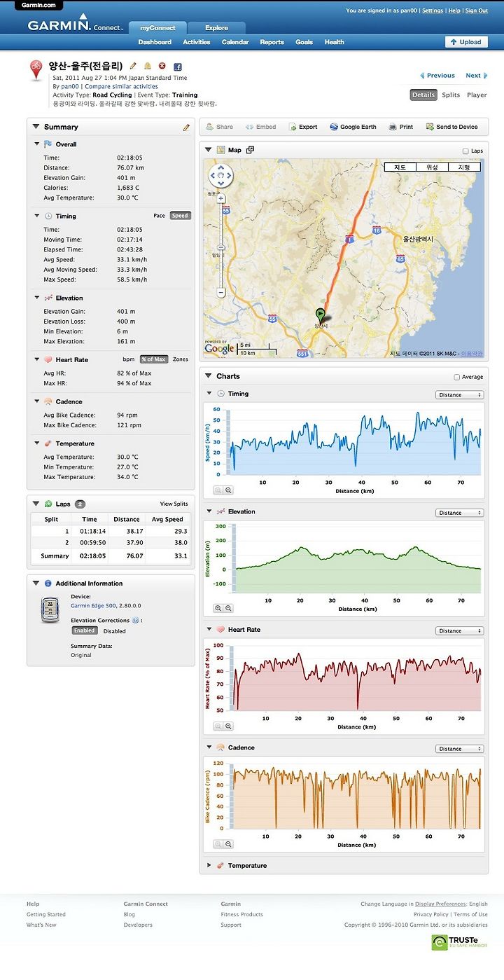Collapse the Overall section

coord(37,144)
